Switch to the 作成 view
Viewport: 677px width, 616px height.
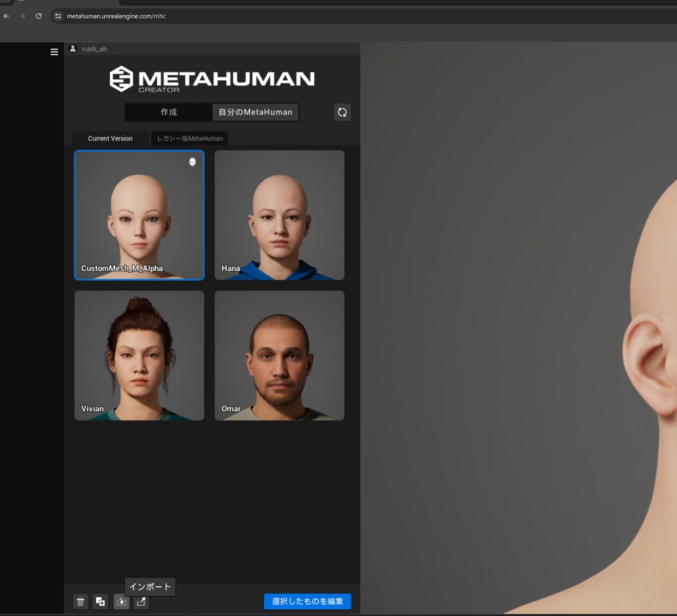168,112
